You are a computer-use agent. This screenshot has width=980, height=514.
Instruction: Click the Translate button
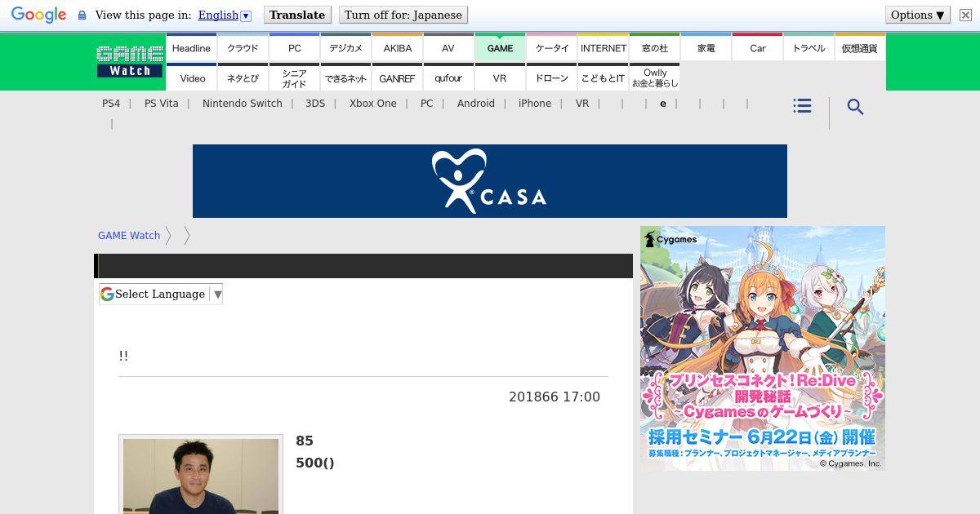[297, 15]
